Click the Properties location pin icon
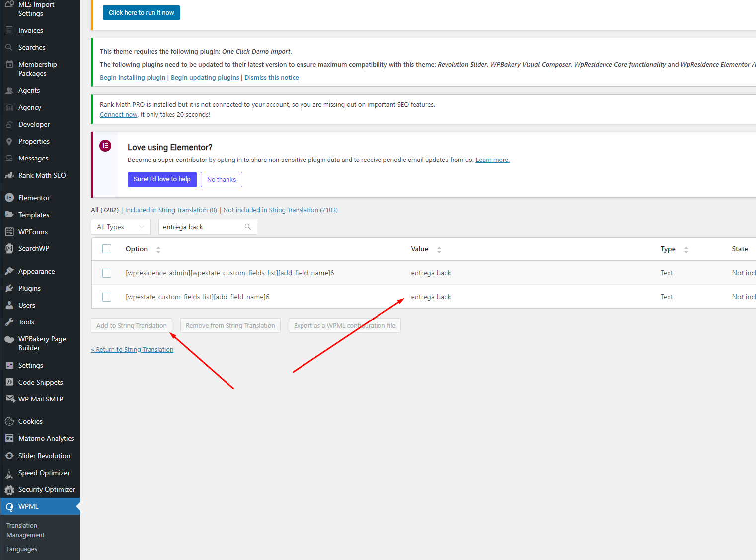 [x=9, y=141]
